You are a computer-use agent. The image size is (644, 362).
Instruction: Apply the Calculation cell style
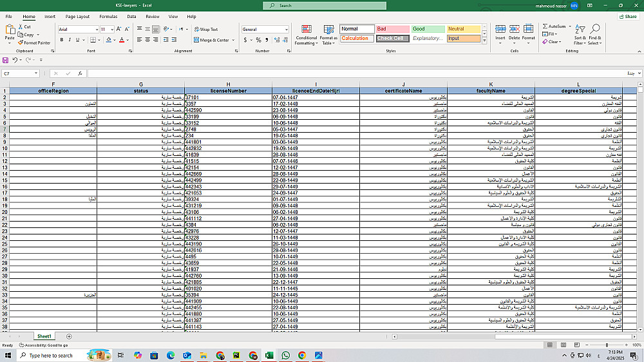point(357,38)
